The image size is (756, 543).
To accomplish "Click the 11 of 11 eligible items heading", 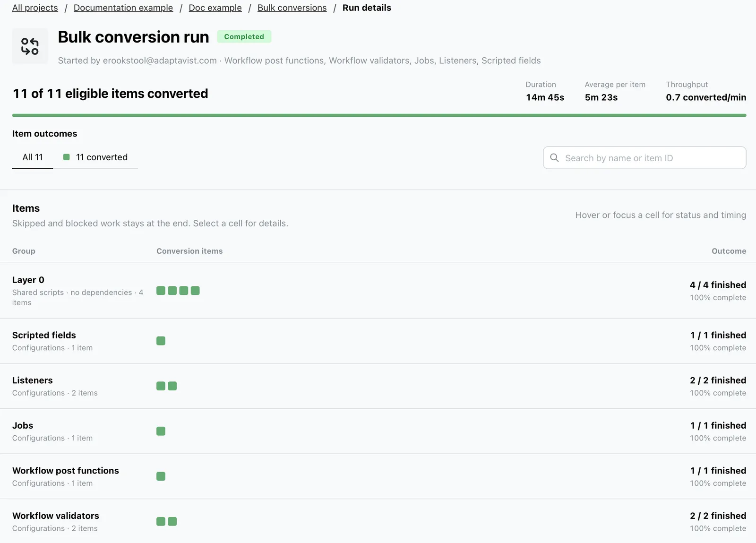I will coord(110,94).
